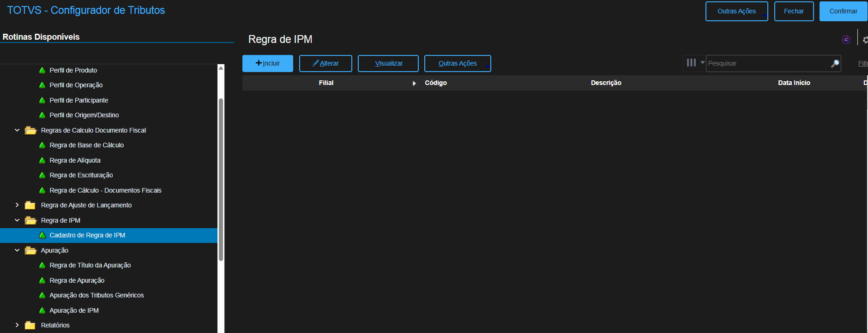The width and height of the screenshot is (868, 333).
Task: Expand the Regra de Ajuste de Lançamento folder
Action: (17, 205)
